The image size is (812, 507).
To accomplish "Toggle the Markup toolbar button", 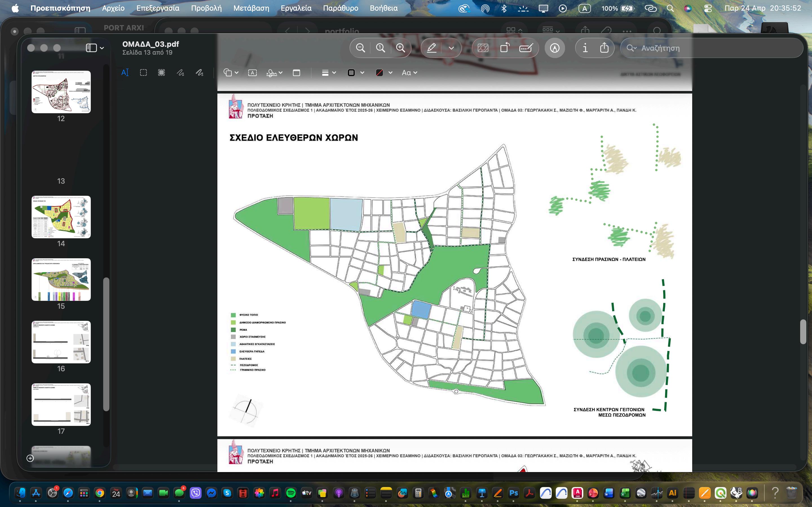I will (555, 48).
